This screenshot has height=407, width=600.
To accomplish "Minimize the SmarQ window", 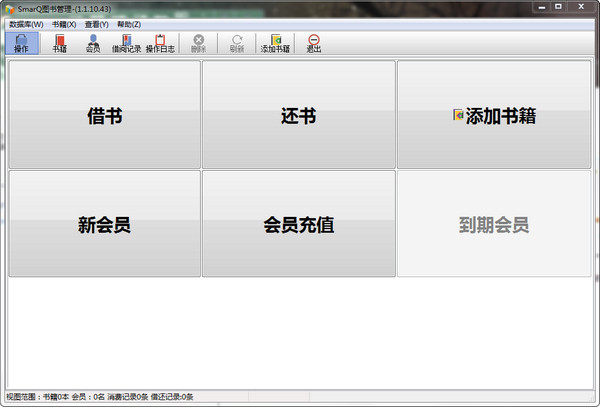I will [x=541, y=7].
